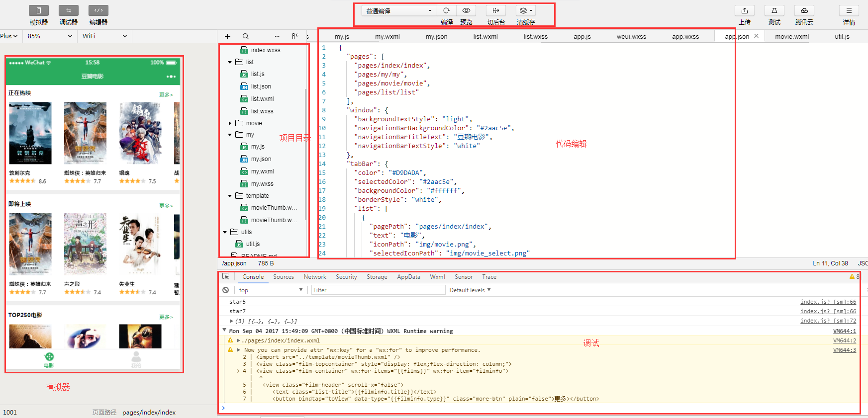Open index.wxss in the file tree
The image size is (868, 418).
(x=265, y=50)
